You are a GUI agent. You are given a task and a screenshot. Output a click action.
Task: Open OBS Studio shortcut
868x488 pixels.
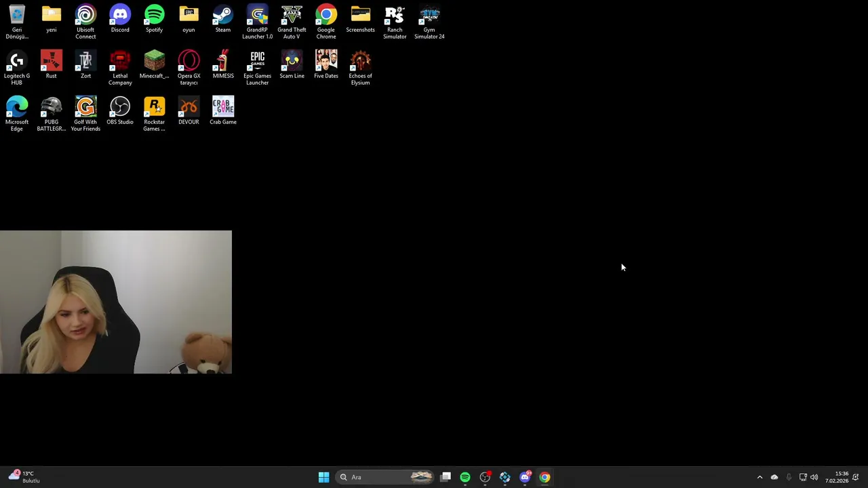pos(120,111)
